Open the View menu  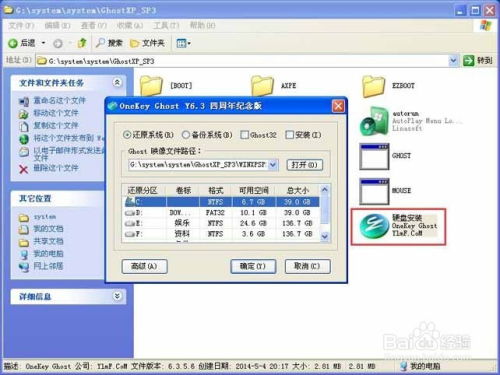tap(93, 25)
